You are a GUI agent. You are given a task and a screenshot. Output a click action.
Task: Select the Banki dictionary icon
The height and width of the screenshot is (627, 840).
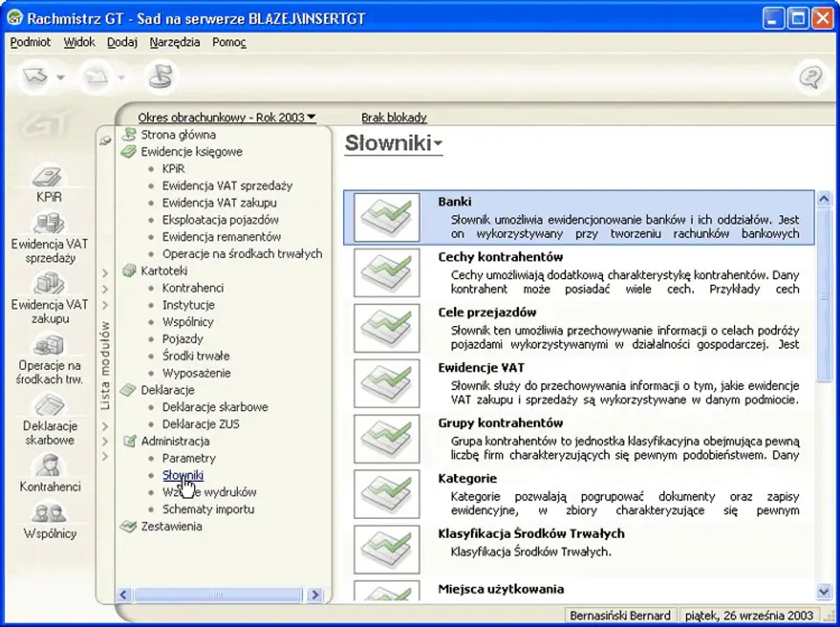[387, 218]
